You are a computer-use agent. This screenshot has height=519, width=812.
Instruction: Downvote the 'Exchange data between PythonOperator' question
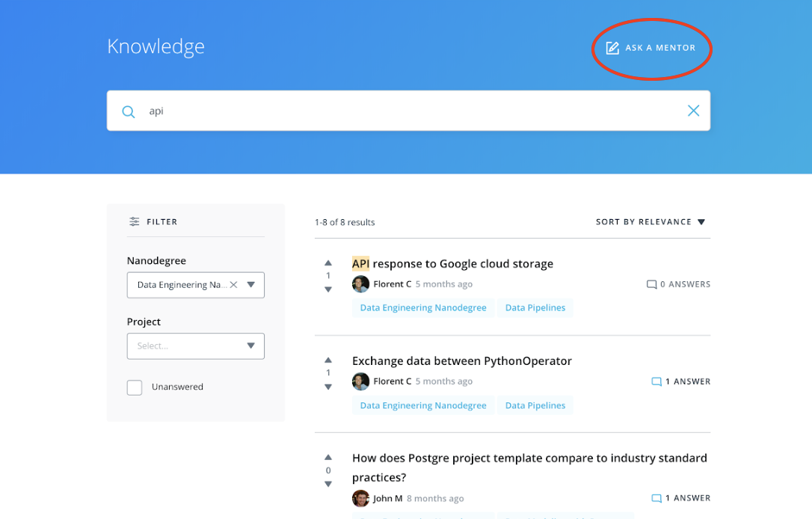328,387
